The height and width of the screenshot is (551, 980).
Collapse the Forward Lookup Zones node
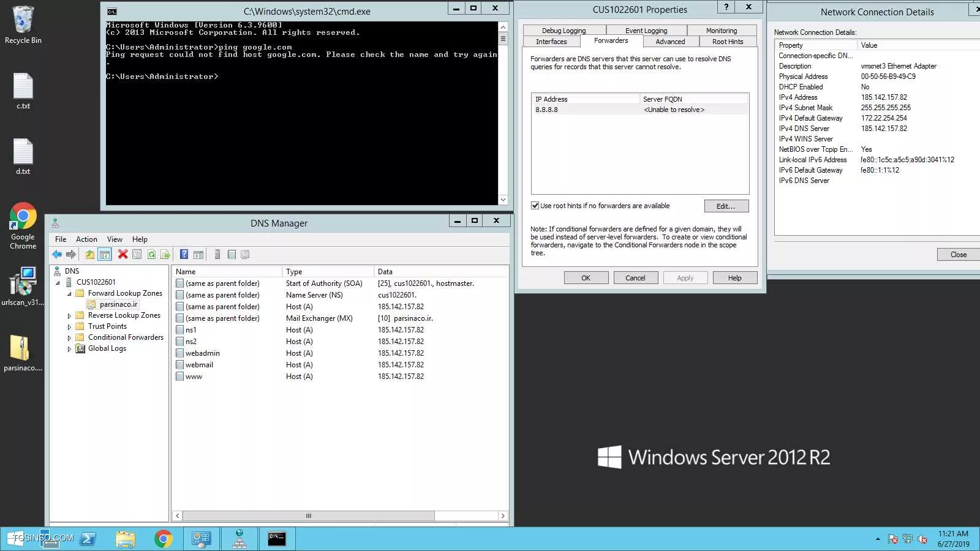69,293
